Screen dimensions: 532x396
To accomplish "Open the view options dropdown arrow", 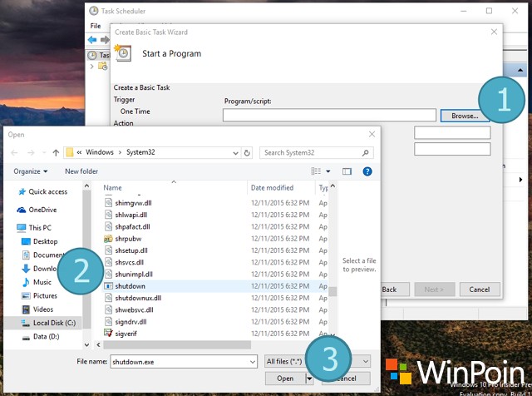I will click(x=328, y=171).
